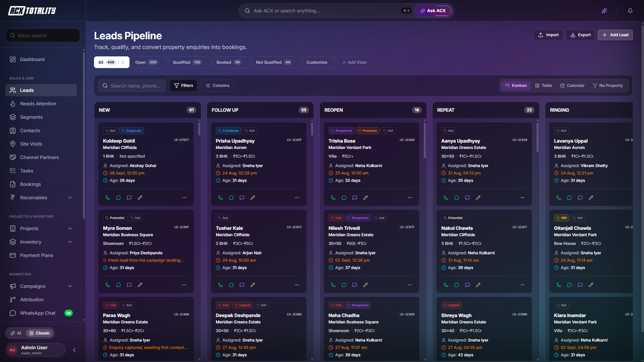Click the Add View button
The image size is (644, 362).
[354, 62]
